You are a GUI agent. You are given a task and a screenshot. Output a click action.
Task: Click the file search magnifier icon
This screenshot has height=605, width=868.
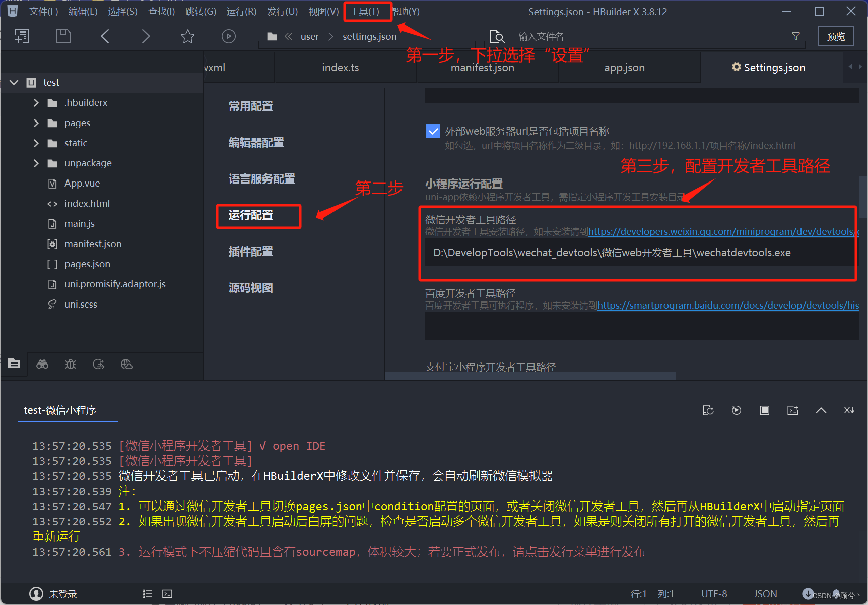click(497, 36)
